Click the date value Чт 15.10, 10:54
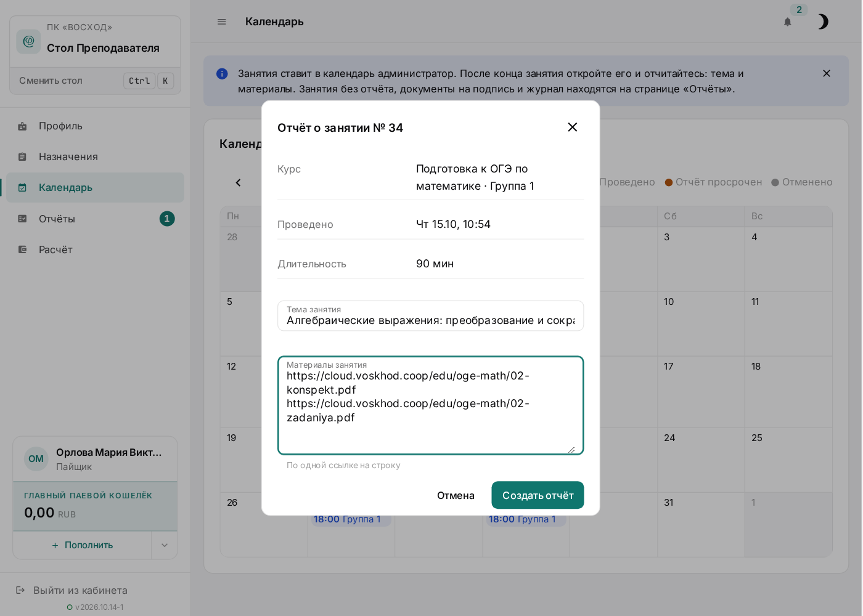This screenshot has width=863, height=616. click(x=453, y=224)
